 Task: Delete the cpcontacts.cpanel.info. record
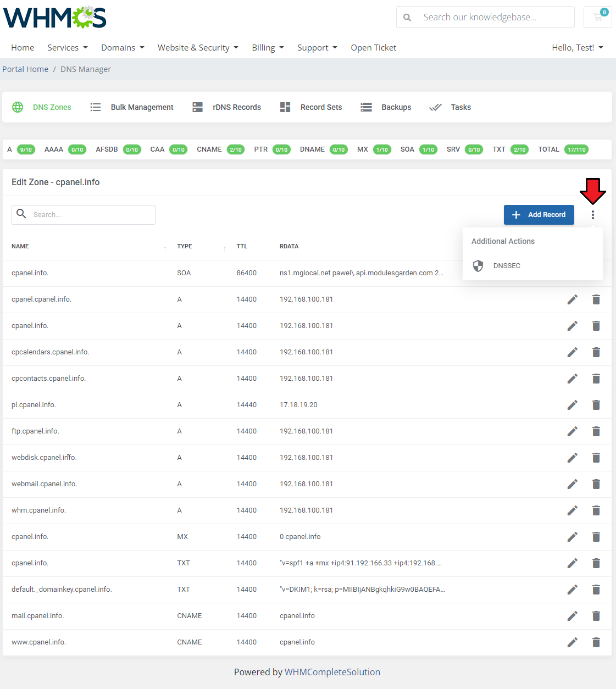click(x=596, y=379)
